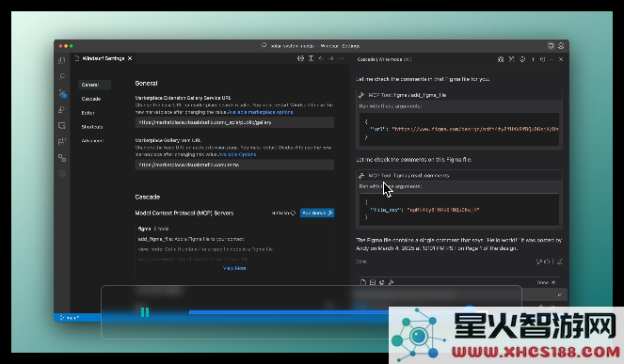Click the Marketplace Gallery Item URL field
The image size is (624, 364).
234,165
